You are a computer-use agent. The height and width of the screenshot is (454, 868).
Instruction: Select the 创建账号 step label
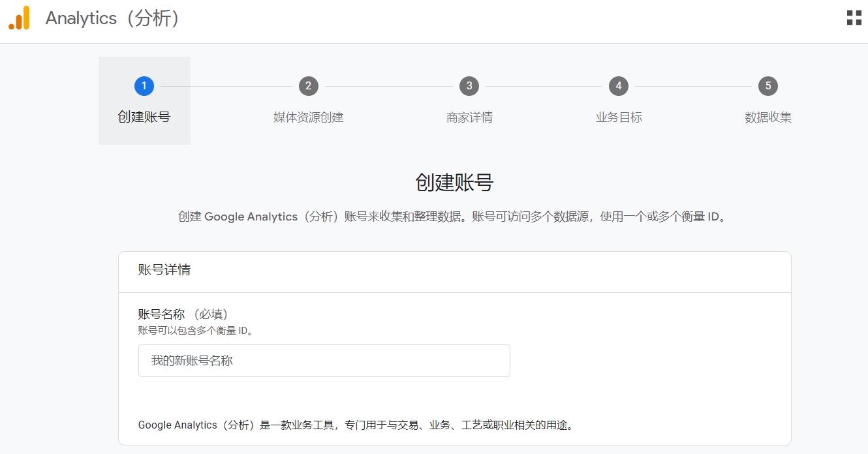(x=144, y=117)
